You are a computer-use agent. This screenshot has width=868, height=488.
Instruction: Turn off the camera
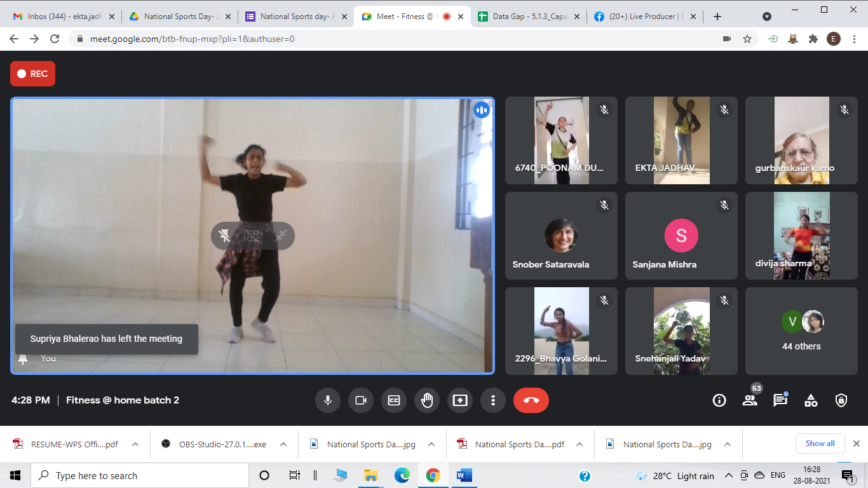click(x=361, y=400)
